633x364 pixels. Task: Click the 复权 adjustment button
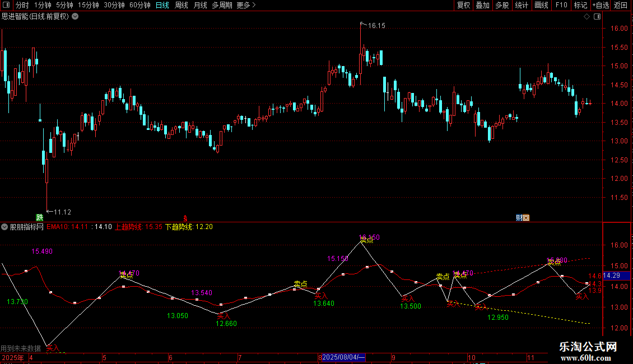pyautogui.click(x=463, y=5)
